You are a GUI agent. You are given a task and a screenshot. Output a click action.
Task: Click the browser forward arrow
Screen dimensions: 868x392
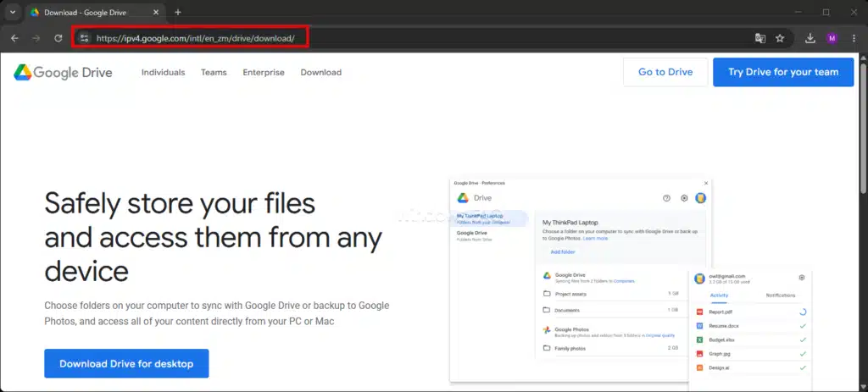pos(36,38)
